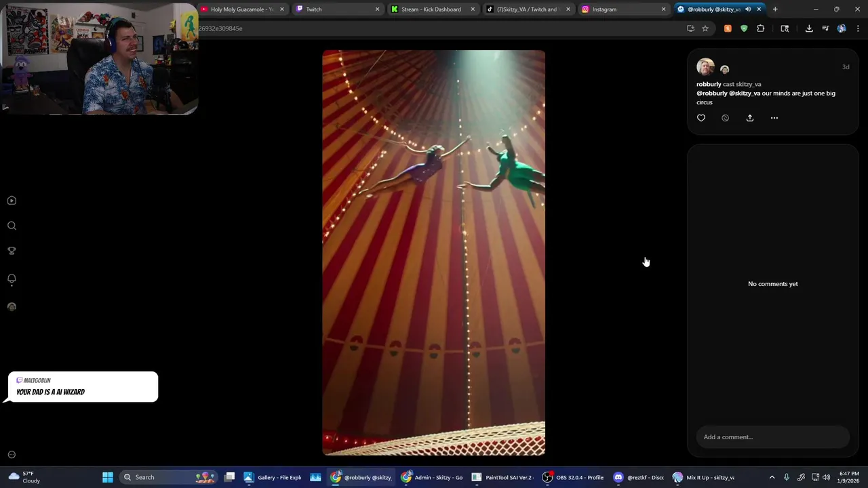This screenshot has width=868, height=488.
Task: Click the minus circle icon at sidebar bottom
Action: point(12,455)
